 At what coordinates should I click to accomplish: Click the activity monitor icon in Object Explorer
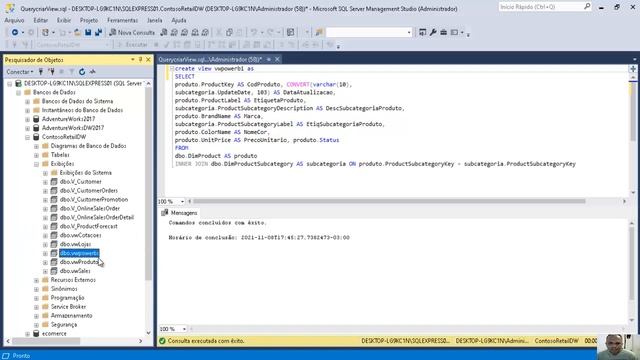(x=93, y=72)
